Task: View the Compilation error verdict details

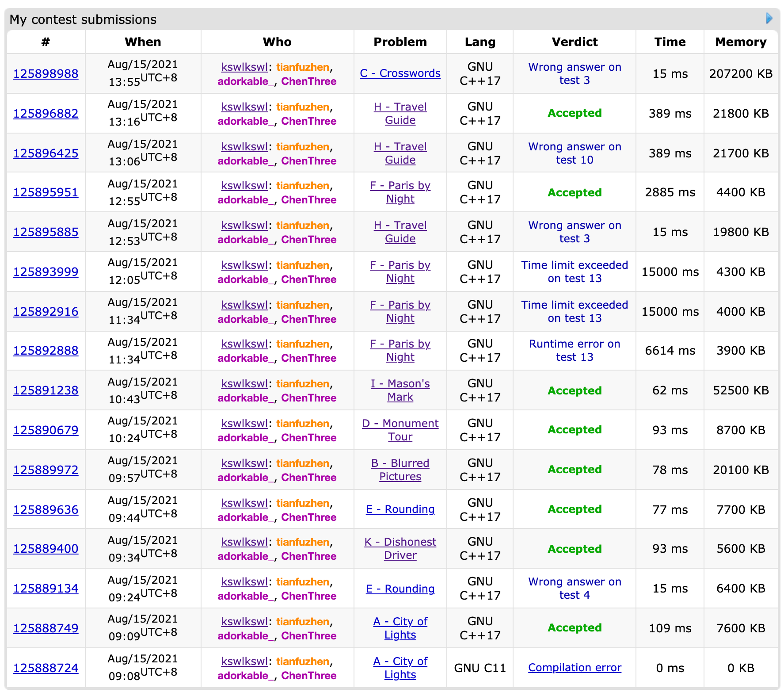Action: point(574,668)
